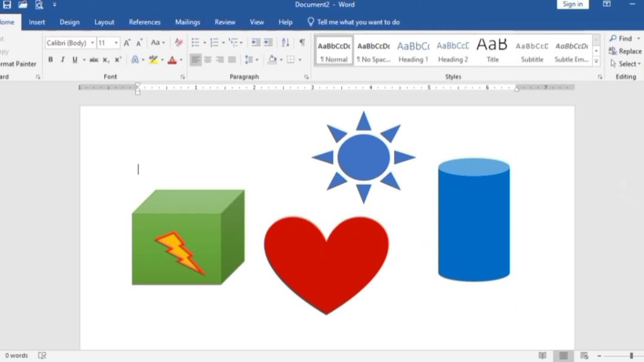Viewport: 644px width, 362px height.
Task: Click the Superscript icon
Action: 118,60
